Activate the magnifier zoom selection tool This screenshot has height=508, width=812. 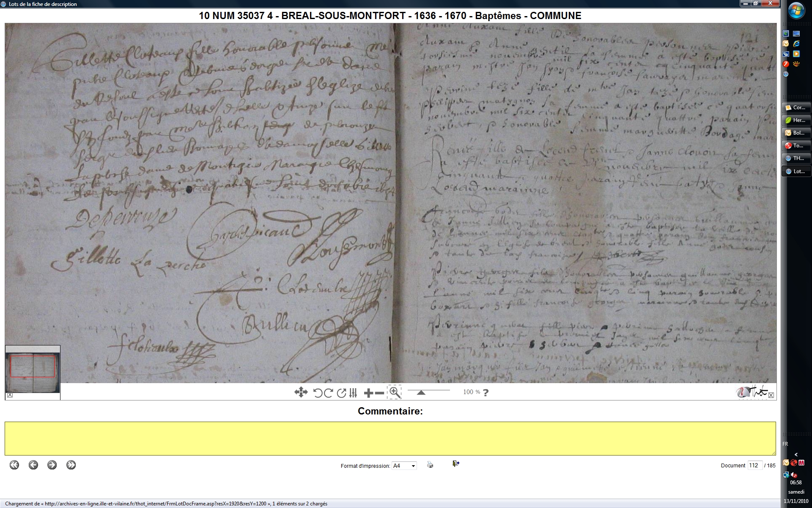point(395,392)
